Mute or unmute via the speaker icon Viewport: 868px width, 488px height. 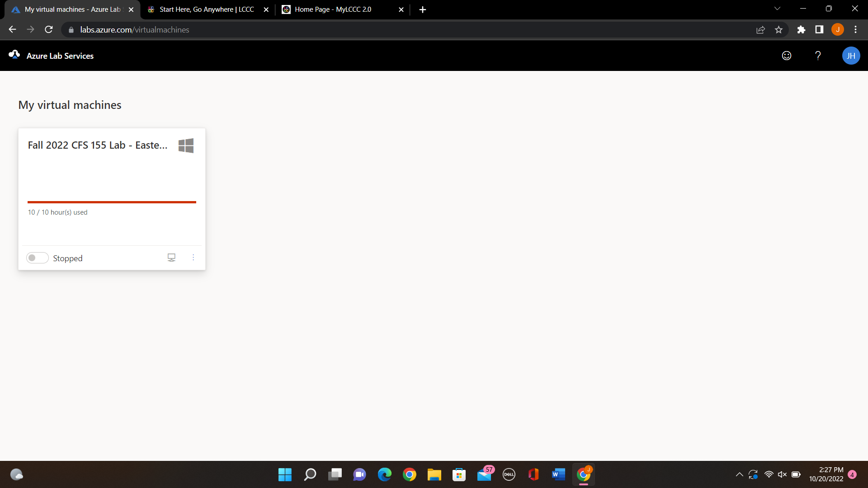[783, 474]
